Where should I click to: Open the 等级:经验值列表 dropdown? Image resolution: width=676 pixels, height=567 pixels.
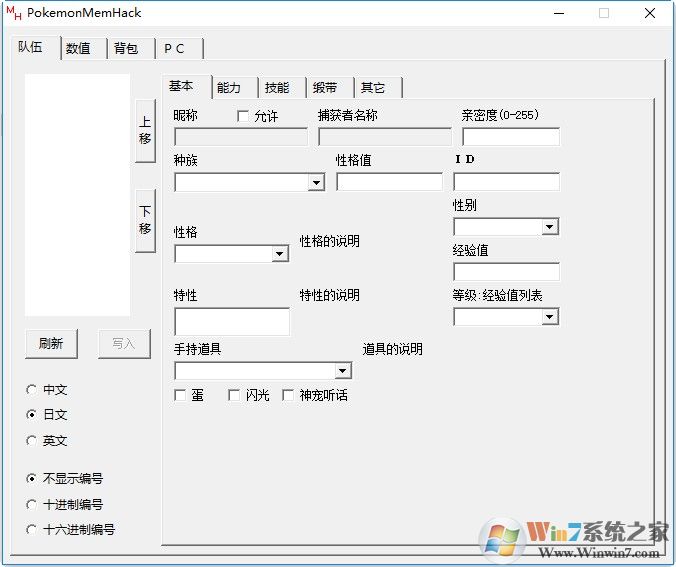(x=550, y=317)
